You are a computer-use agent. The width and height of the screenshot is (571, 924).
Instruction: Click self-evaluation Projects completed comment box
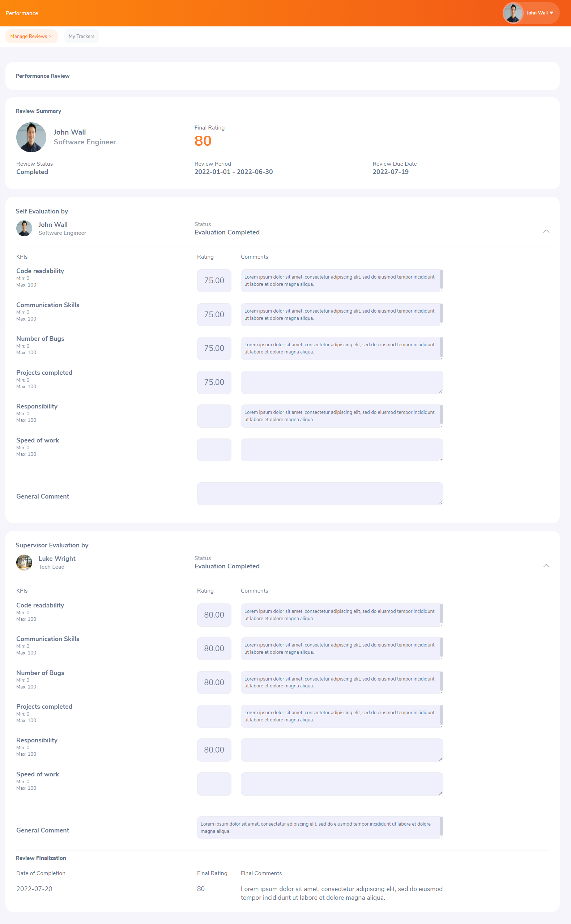tap(341, 382)
